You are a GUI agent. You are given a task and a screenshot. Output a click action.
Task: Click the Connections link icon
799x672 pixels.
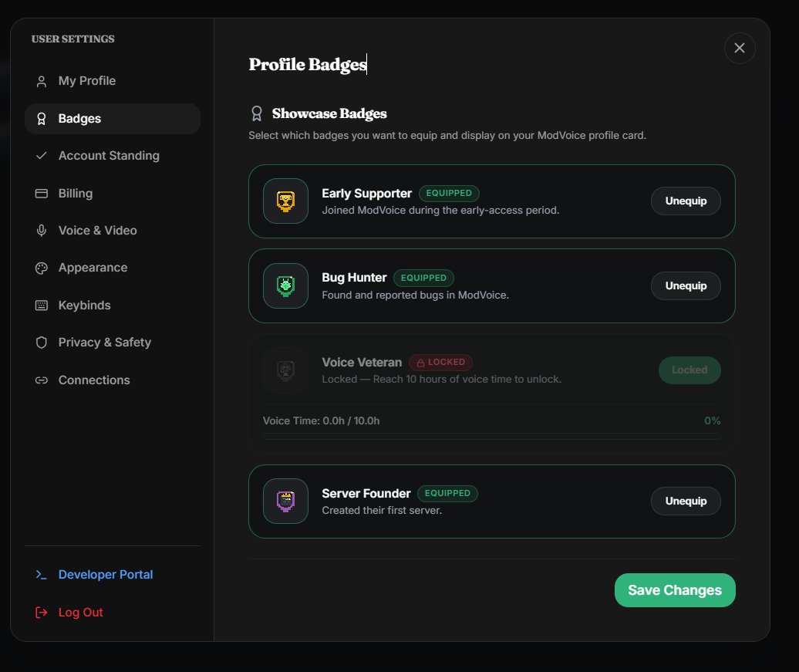42,380
